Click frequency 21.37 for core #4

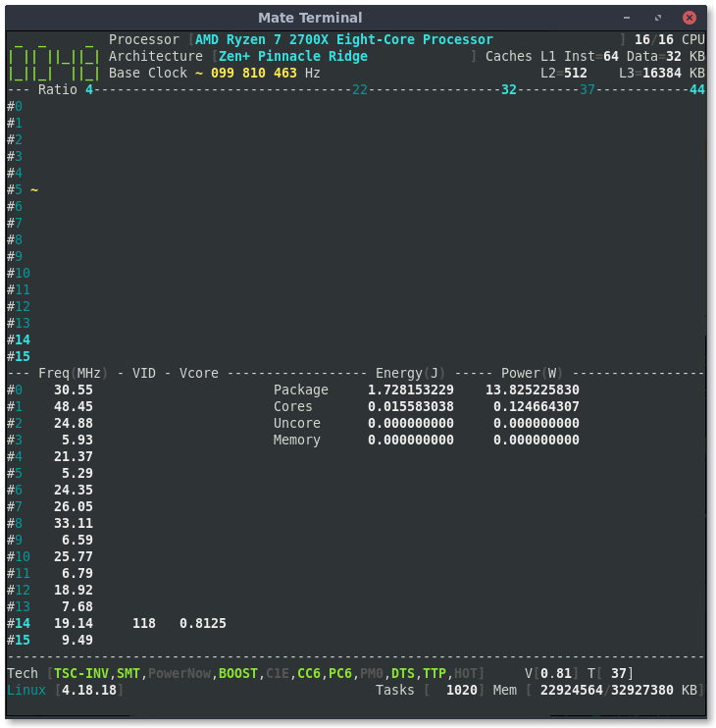(x=74, y=457)
